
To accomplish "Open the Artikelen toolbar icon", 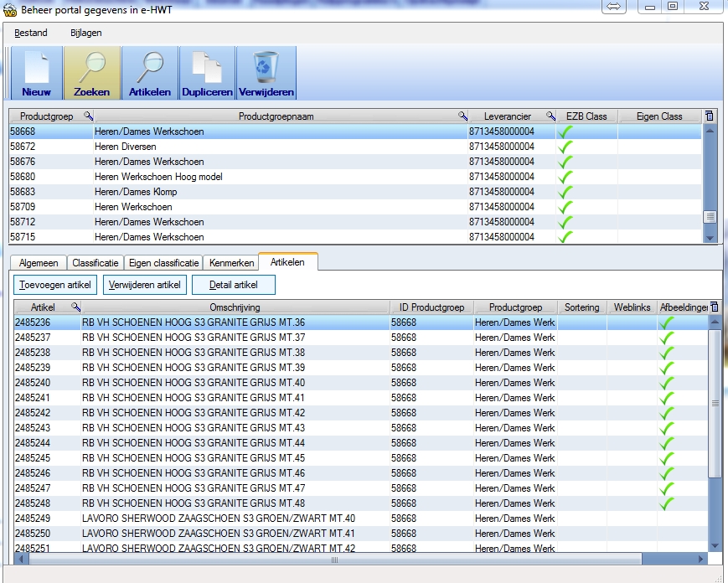I will (150, 73).
